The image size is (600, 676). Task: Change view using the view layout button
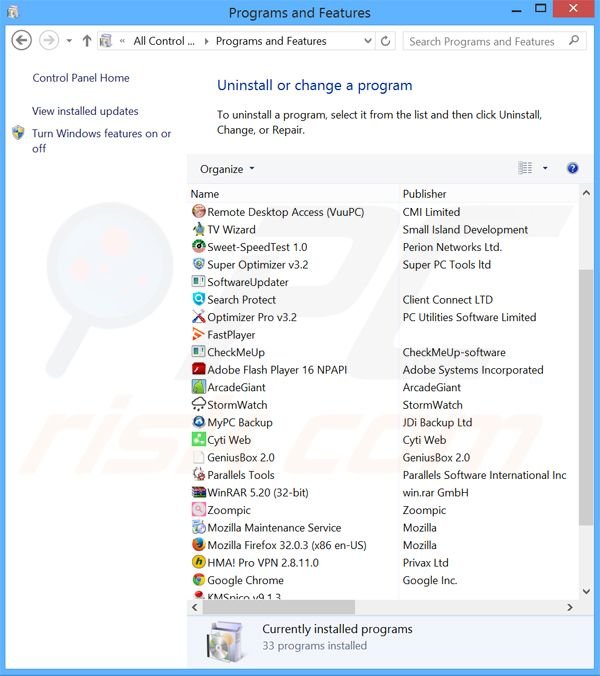click(x=525, y=168)
